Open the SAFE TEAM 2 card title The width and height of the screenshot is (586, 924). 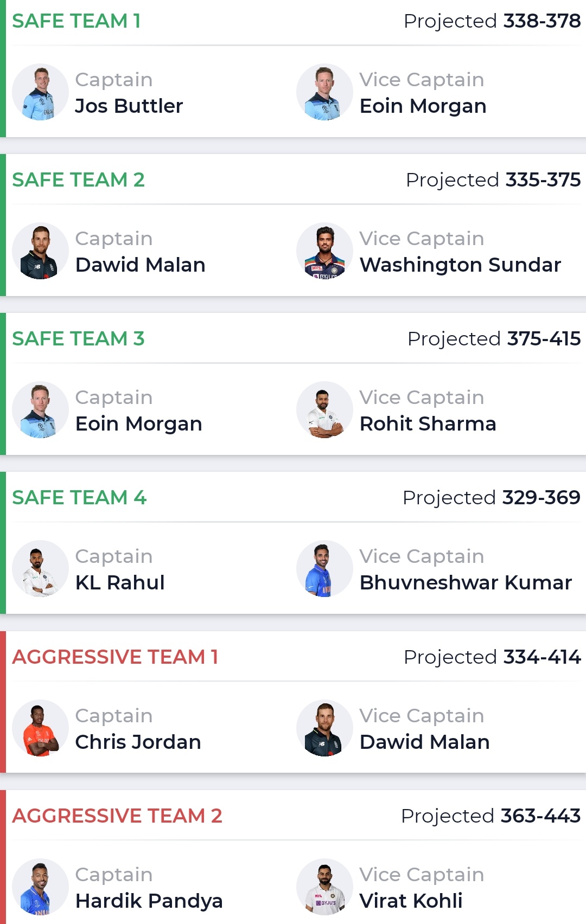point(79,180)
